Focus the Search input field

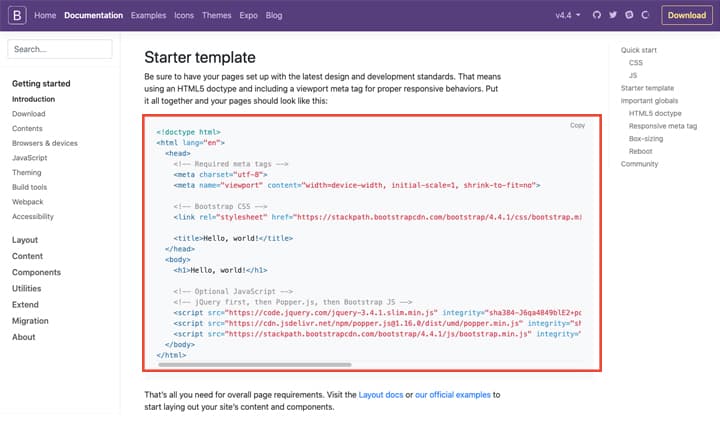[x=60, y=49]
